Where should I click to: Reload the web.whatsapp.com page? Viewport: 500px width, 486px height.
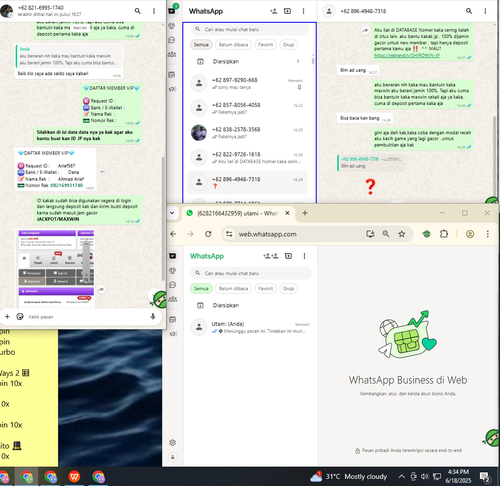[208, 234]
